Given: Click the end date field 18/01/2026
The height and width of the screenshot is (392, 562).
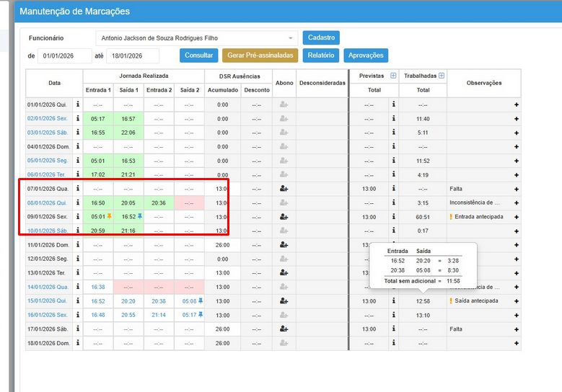Looking at the screenshot, I should click(x=132, y=55).
